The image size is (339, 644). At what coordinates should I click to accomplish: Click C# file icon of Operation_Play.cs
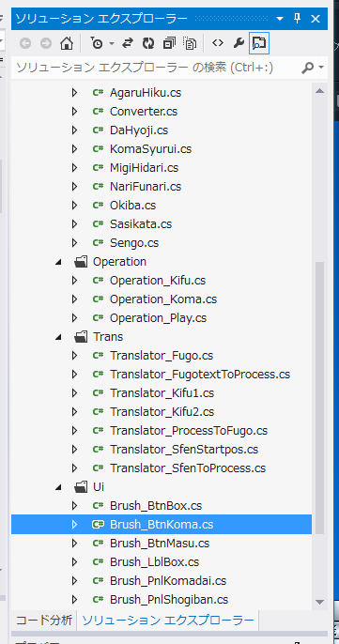98,318
